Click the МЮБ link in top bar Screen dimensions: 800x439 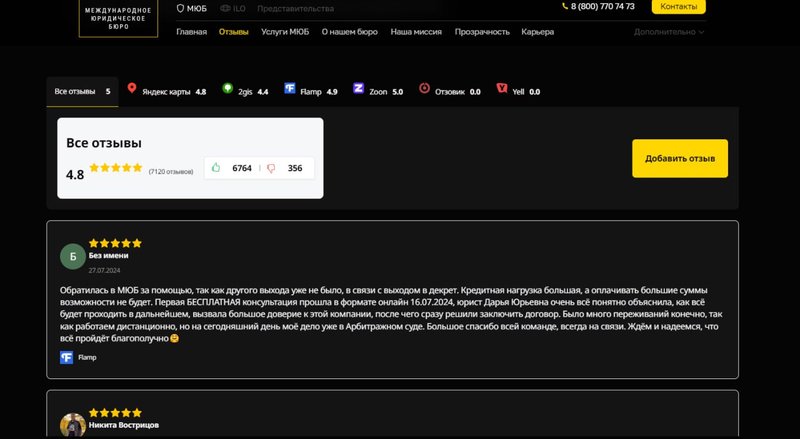click(196, 8)
